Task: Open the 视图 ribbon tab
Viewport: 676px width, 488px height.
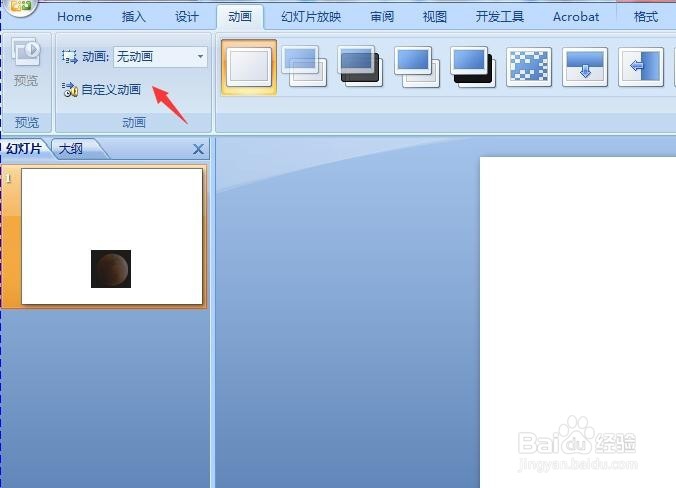Action: pyautogui.click(x=435, y=17)
